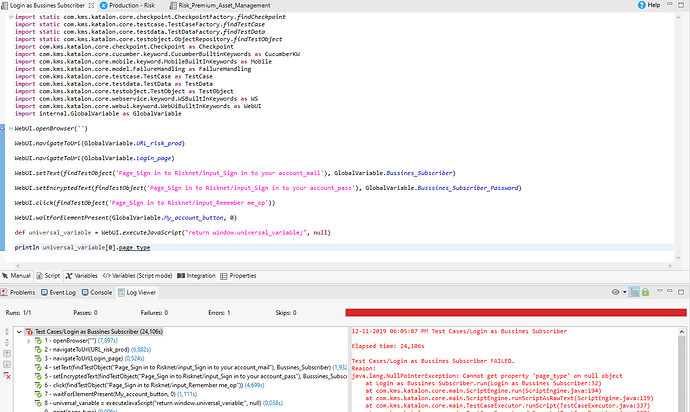Viewport: 690px width, 412px height.
Task: Click the editor horizontal scrollbar right arrow
Action: point(670,266)
